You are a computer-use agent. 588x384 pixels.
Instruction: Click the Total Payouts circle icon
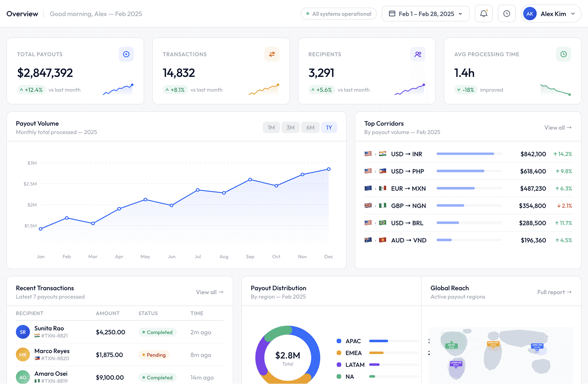tap(126, 54)
